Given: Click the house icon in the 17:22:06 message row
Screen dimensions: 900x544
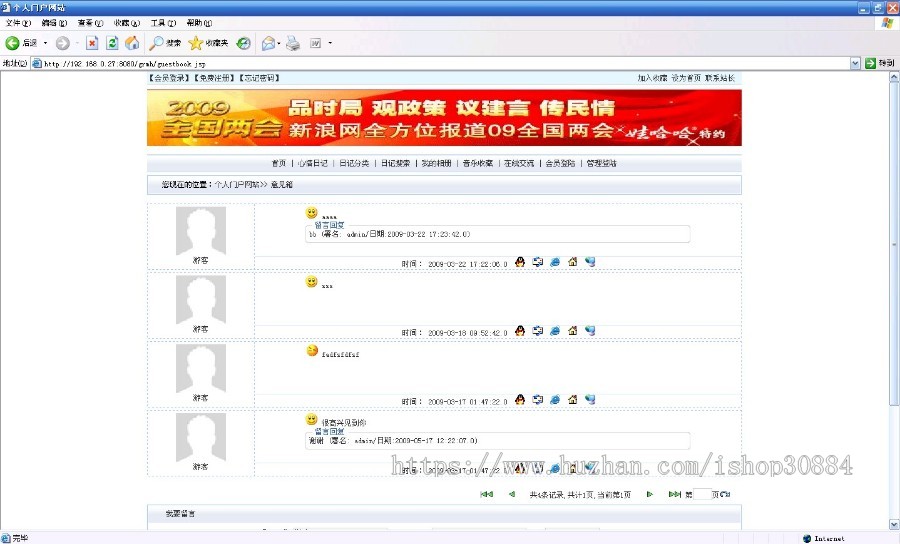Looking at the screenshot, I should pyautogui.click(x=573, y=262).
